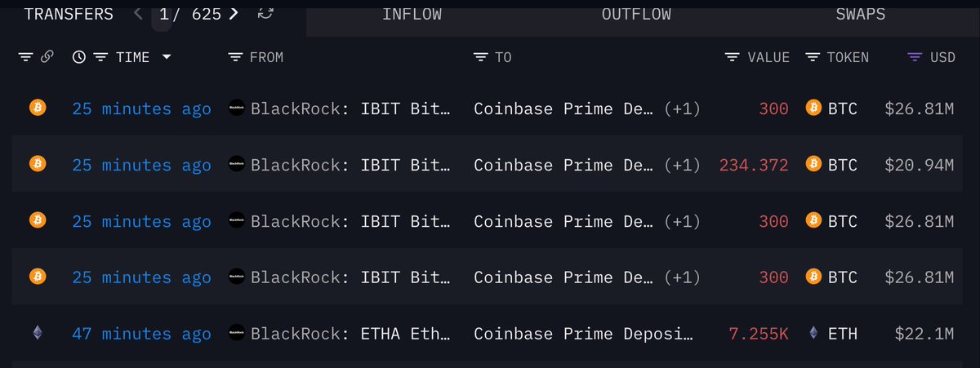Open BlackRock ETHA Ethereum sender link
This screenshot has width=980, height=368.
pos(350,334)
